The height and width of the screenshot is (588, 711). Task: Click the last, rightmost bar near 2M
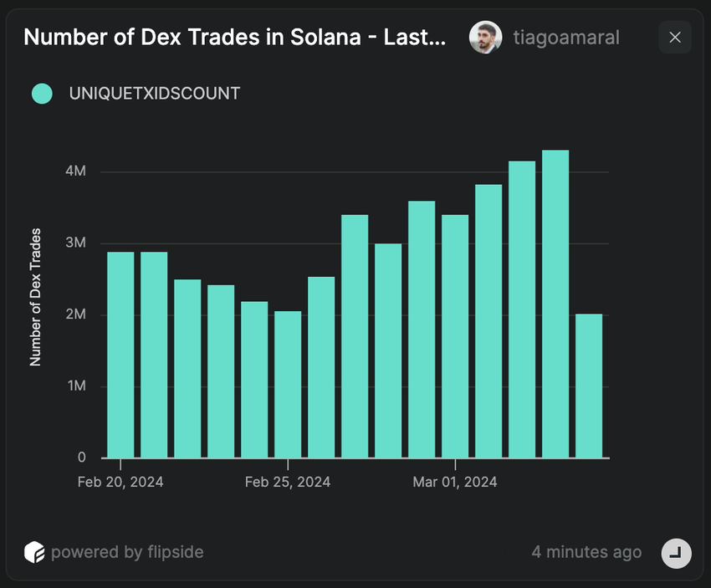pyautogui.click(x=589, y=386)
